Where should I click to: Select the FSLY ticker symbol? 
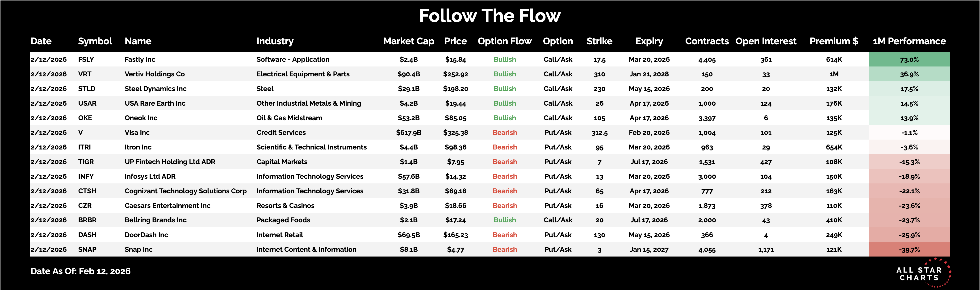pos(86,59)
